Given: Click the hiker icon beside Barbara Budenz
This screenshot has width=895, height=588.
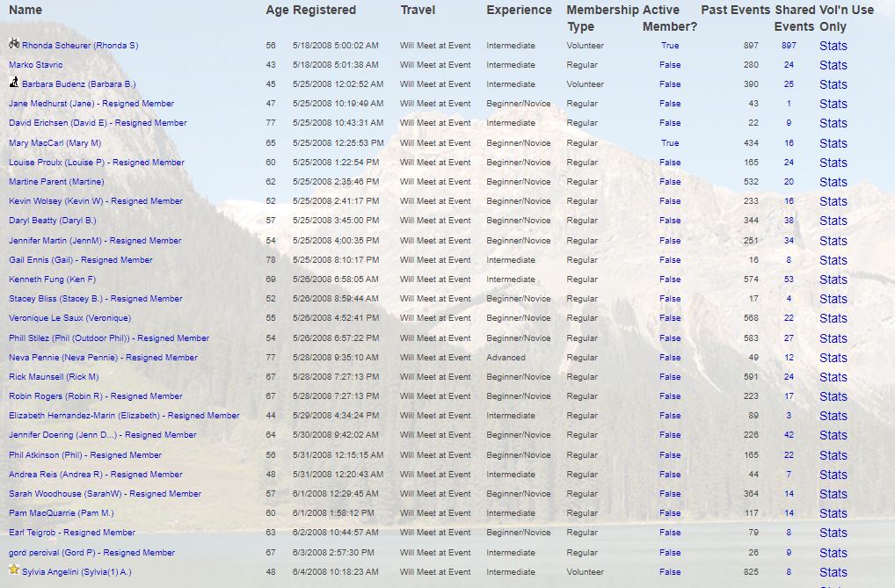Looking at the screenshot, I should pyautogui.click(x=14, y=83).
